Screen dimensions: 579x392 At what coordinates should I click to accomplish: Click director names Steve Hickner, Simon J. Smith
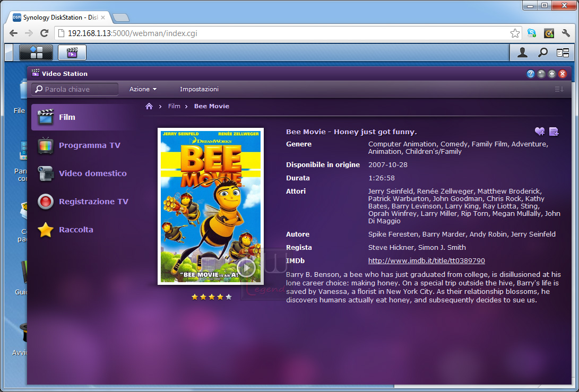click(417, 247)
